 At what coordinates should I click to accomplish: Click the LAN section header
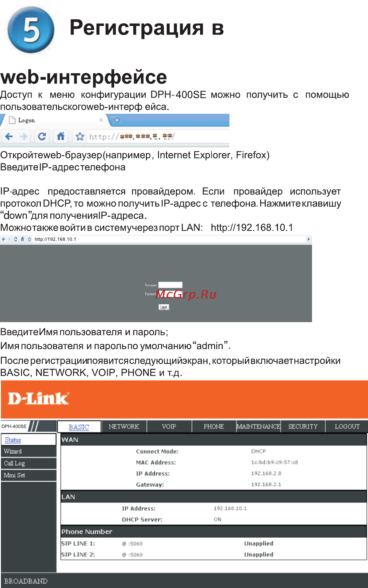pyautogui.click(x=214, y=497)
